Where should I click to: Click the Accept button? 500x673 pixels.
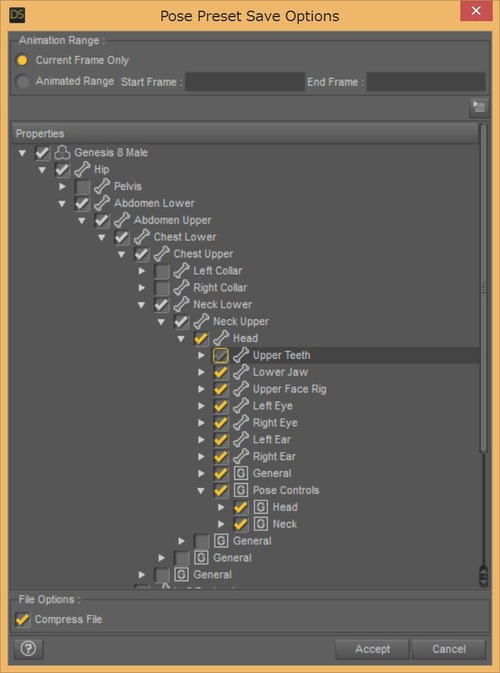372,649
